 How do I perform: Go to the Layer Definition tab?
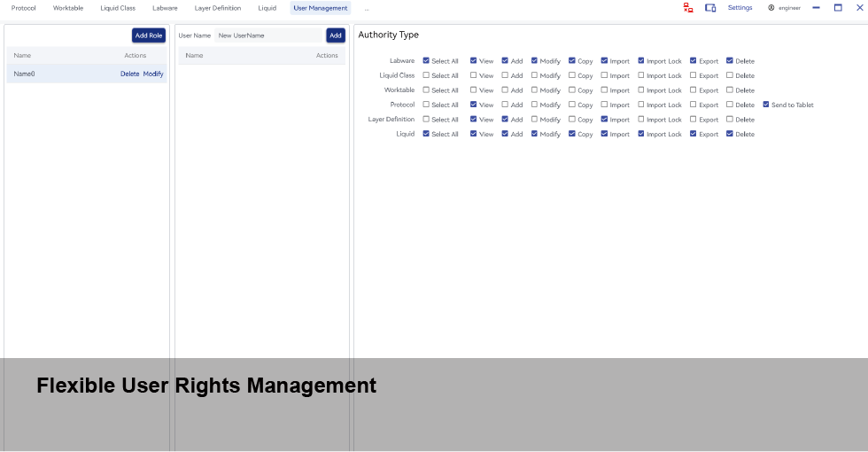point(218,8)
